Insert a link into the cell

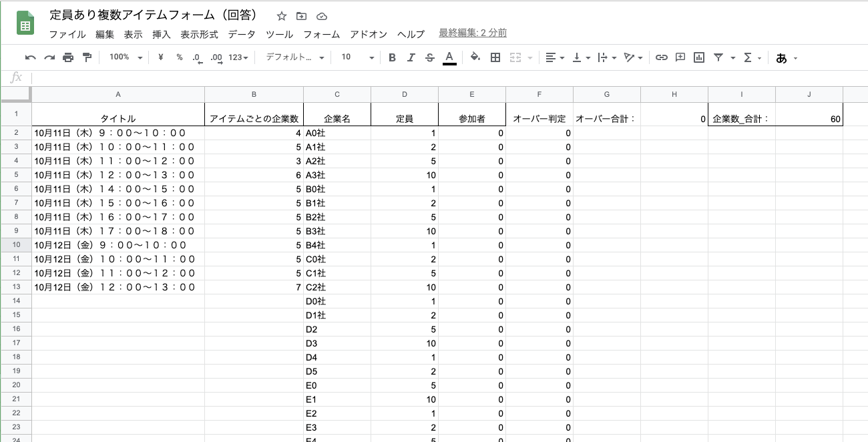pos(661,57)
